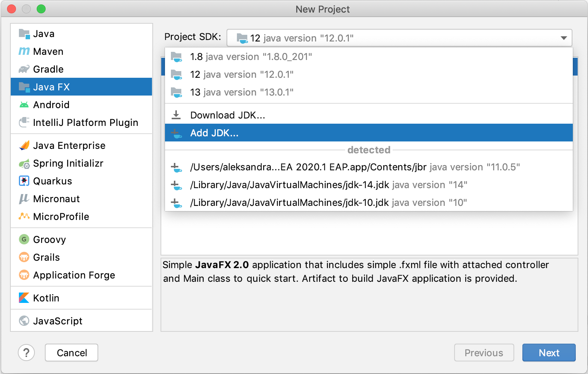Click the Android robot icon
Screen dimensions: 588x374
click(x=24, y=105)
